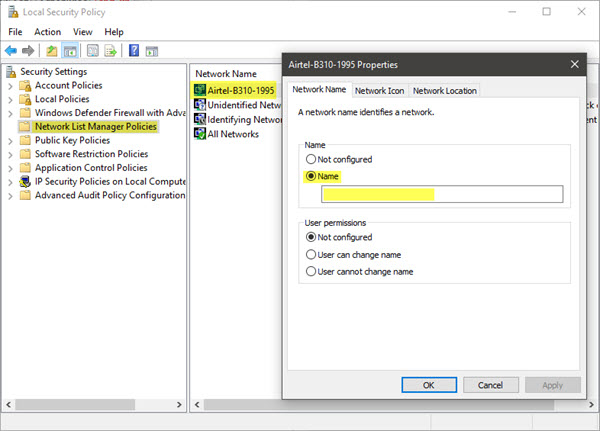The height and width of the screenshot is (431, 600).
Task: Toggle the Show/Hide Action Pane icon
Action: pyautogui.click(x=152, y=51)
